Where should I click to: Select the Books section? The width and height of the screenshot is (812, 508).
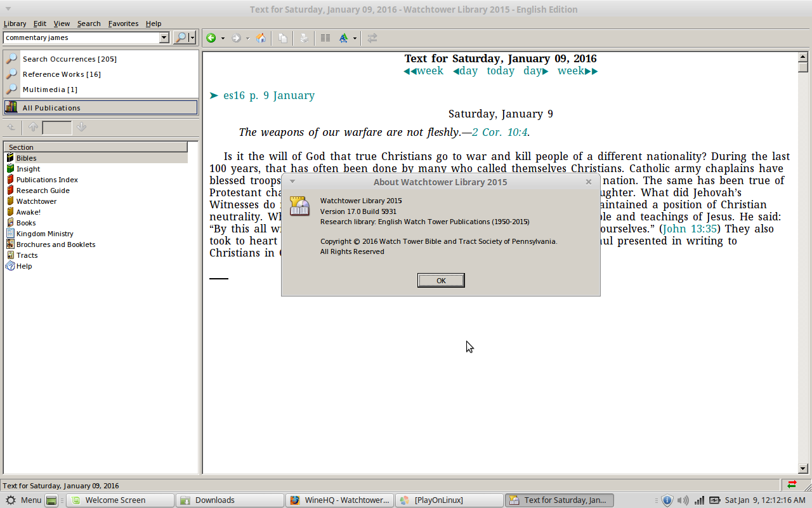coord(26,223)
